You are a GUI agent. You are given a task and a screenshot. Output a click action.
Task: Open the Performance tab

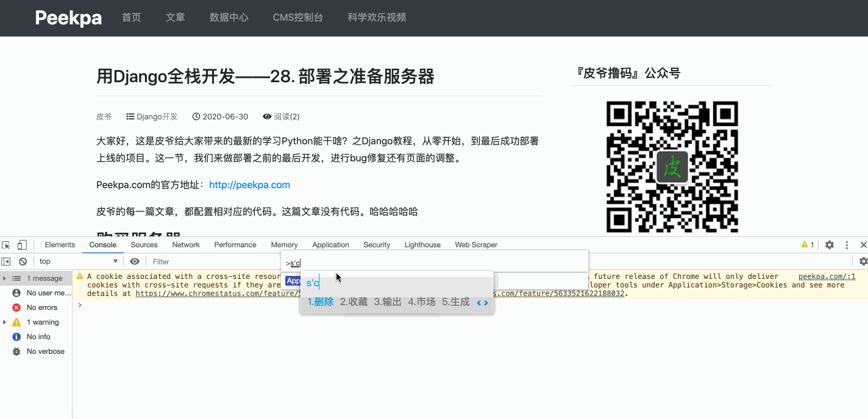[x=235, y=245]
